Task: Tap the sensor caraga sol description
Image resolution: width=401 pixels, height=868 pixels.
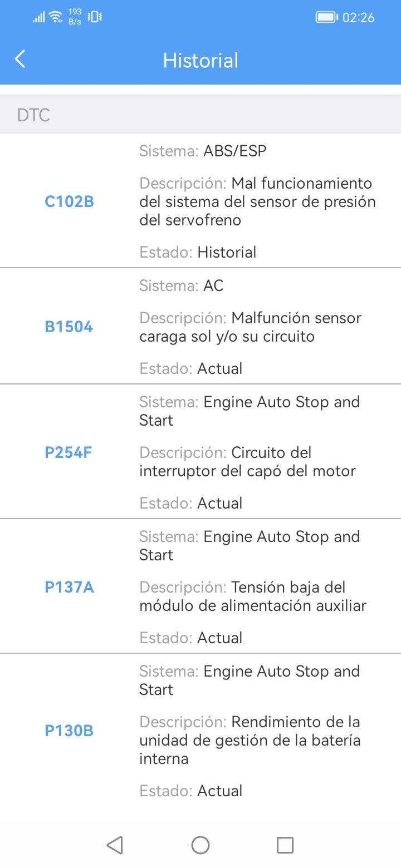Action: point(251,327)
